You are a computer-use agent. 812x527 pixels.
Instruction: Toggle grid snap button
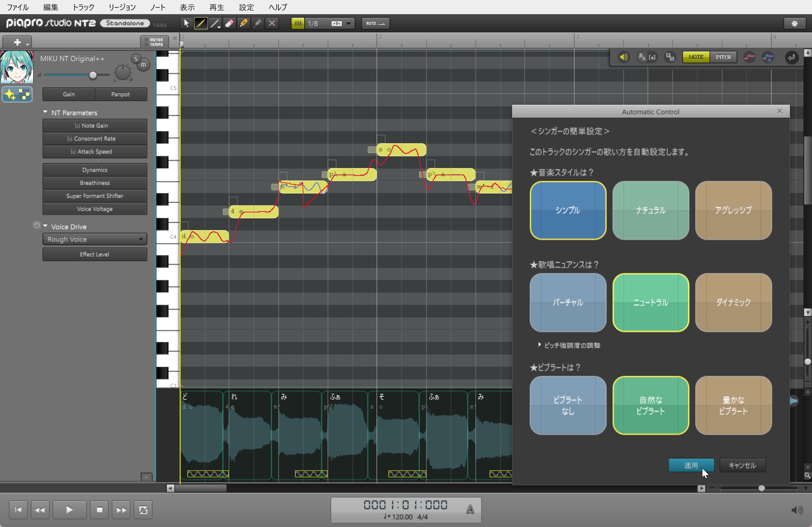coord(298,23)
